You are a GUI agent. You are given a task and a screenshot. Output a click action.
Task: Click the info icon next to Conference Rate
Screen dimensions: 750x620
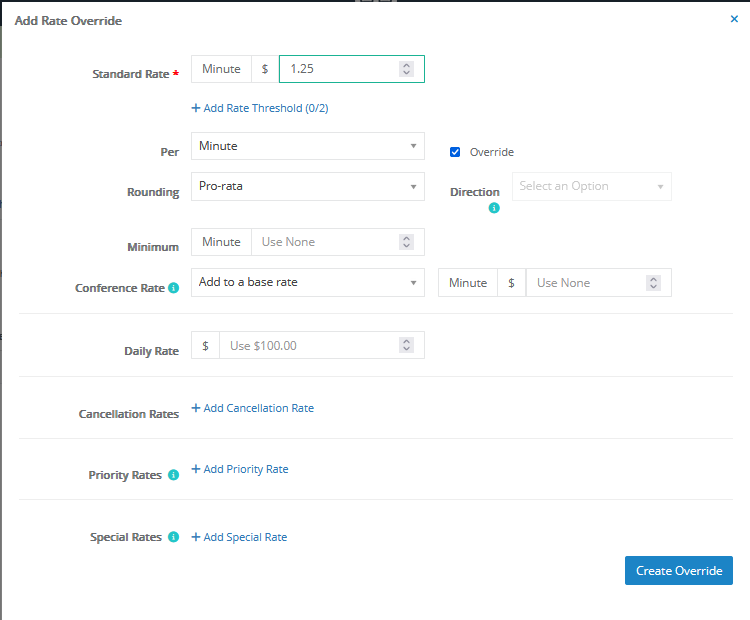click(x=174, y=288)
